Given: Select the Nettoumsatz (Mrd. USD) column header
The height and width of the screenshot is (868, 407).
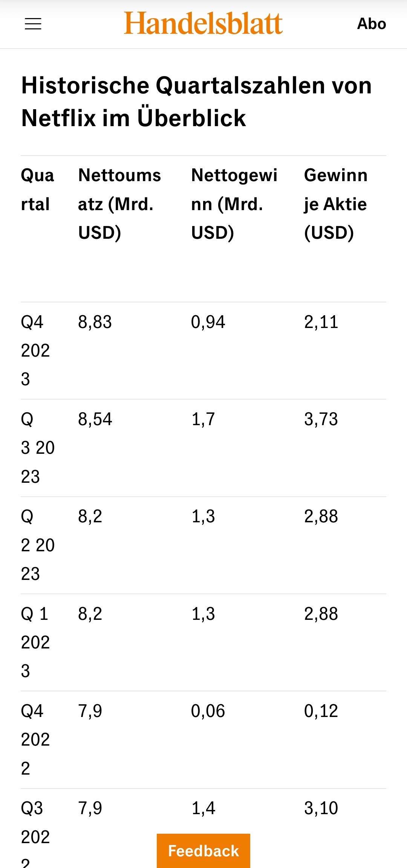Looking at the screenshot, I should 119,204.
